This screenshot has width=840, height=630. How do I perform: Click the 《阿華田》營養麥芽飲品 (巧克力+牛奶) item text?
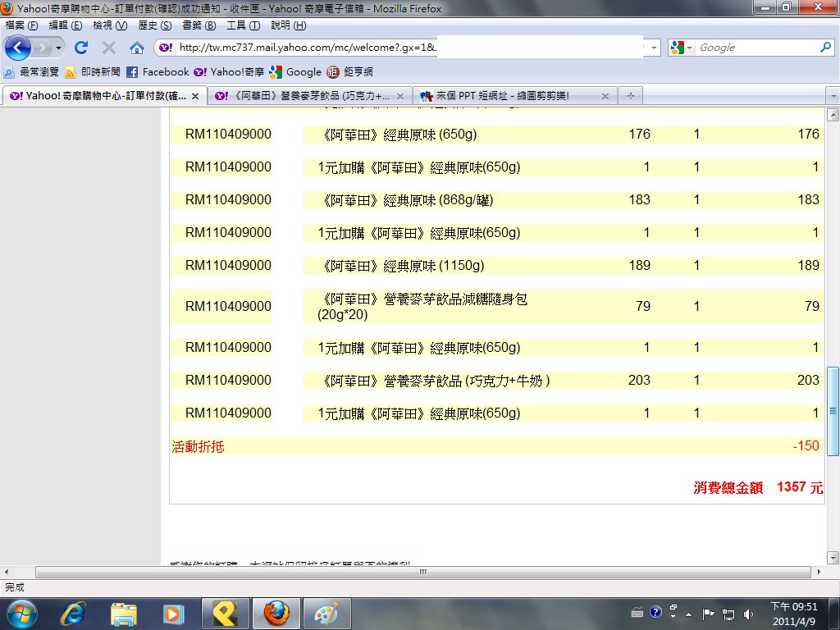(435, 381)
